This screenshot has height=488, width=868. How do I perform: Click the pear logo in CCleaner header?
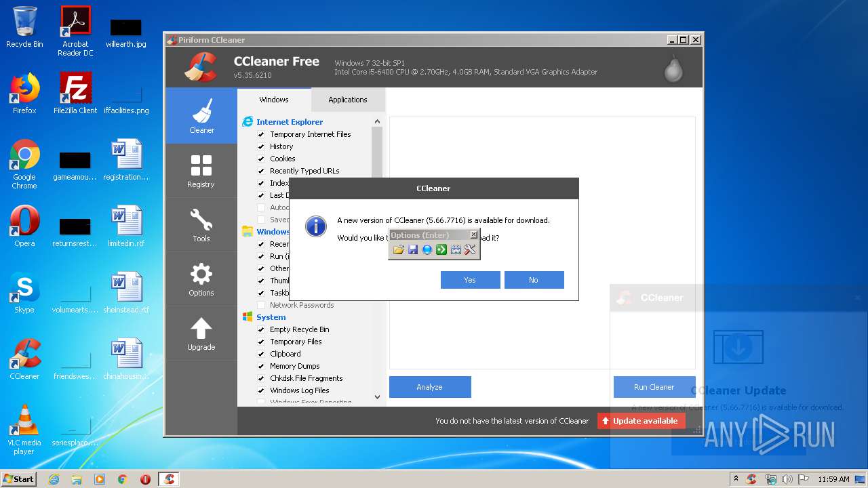click(673, 68)
